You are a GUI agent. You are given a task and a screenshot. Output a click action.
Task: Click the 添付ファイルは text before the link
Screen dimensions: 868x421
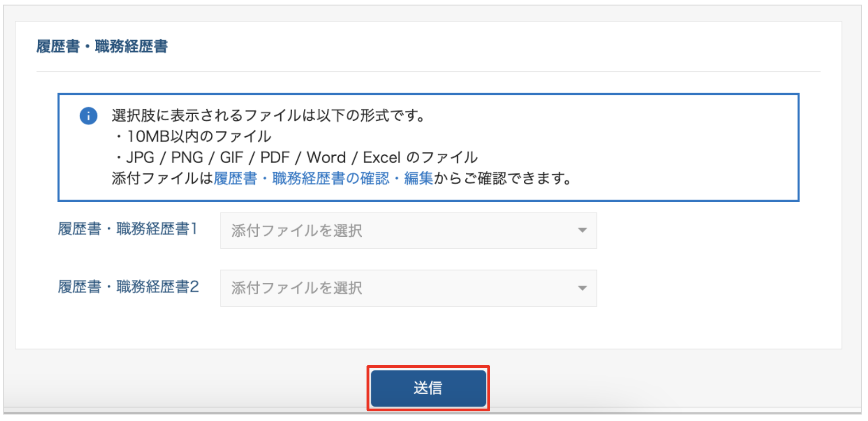click(162, 178)
